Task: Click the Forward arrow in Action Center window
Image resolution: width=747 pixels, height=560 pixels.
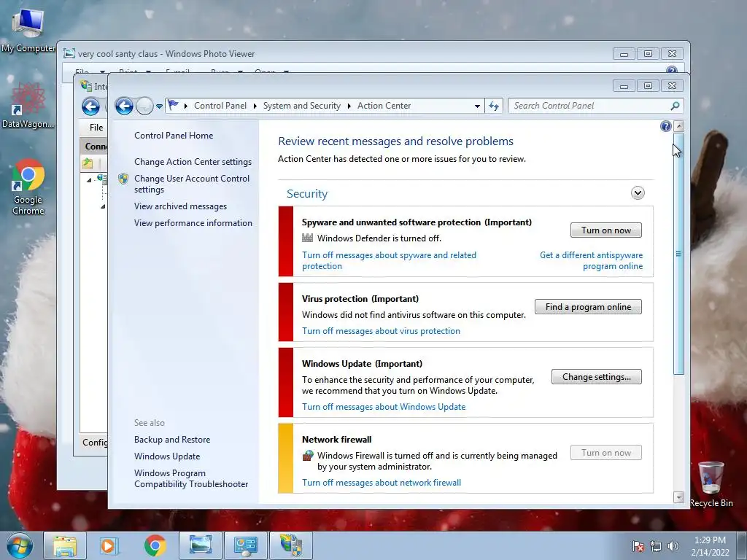Action: pyautogui.click(x=144, y=106)
